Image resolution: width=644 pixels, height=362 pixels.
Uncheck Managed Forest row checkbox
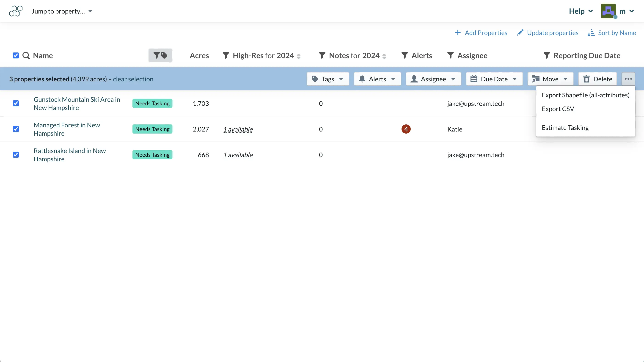(16, 129)
